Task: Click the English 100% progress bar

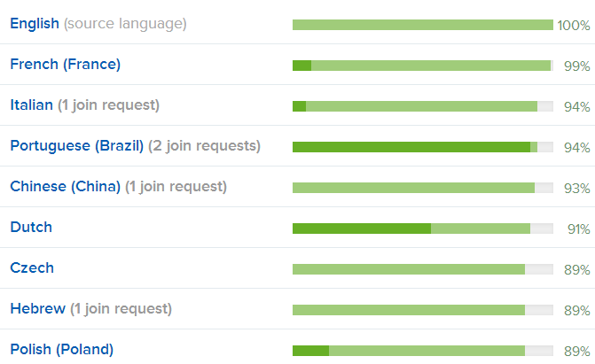Action: (x=422, y=25)
